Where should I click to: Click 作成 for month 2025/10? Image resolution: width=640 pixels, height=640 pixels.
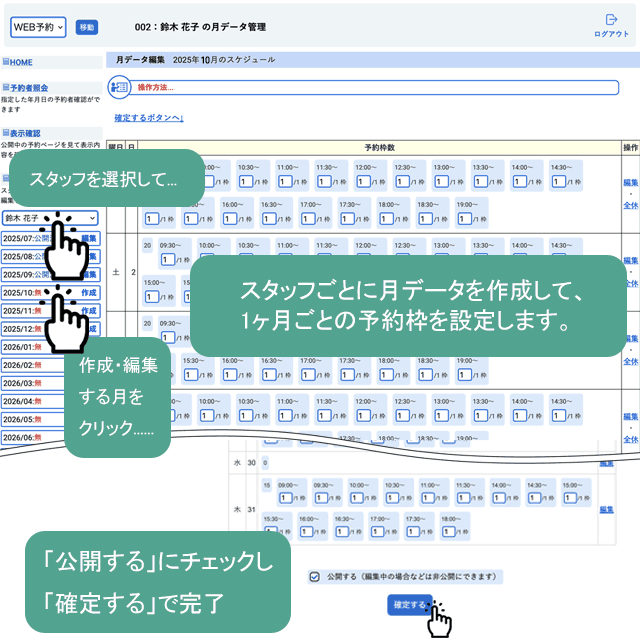89,293
